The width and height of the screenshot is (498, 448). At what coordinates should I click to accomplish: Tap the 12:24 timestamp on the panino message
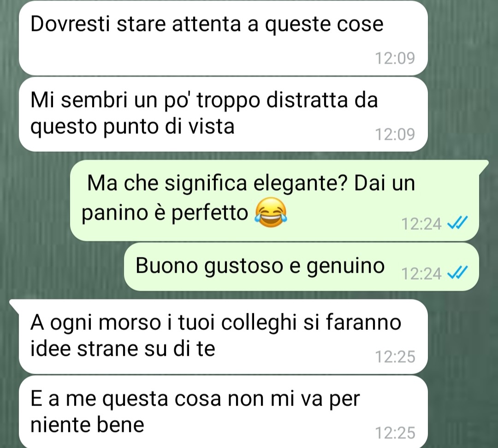click(x=421, y=224)
